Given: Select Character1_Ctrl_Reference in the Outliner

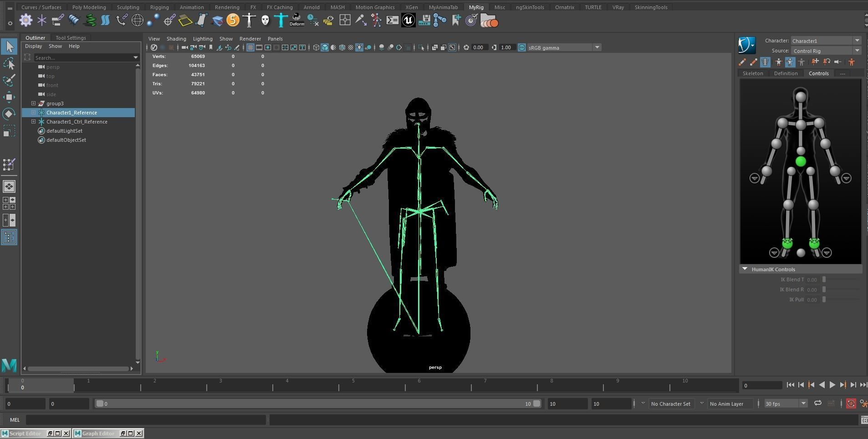Looking at the screenshot, I should coord(77,122).
